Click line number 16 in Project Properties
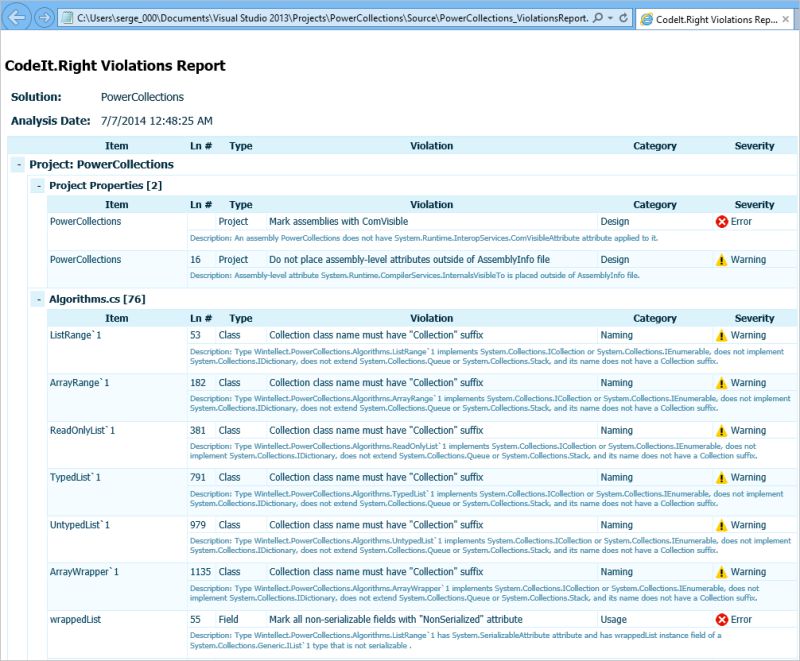Image resolution: width=800 pixels, height=661 pixels. (x=195, y=260)
